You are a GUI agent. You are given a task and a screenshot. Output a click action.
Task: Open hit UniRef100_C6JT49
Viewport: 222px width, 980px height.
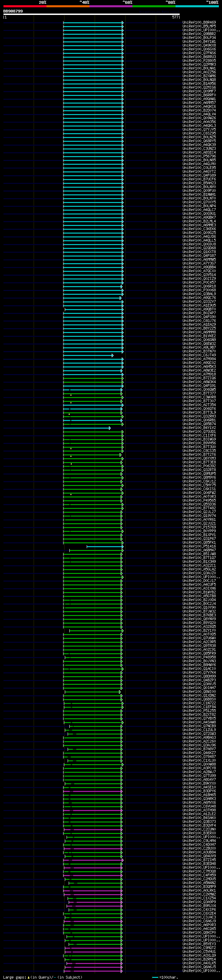click(x=199, y=355)
